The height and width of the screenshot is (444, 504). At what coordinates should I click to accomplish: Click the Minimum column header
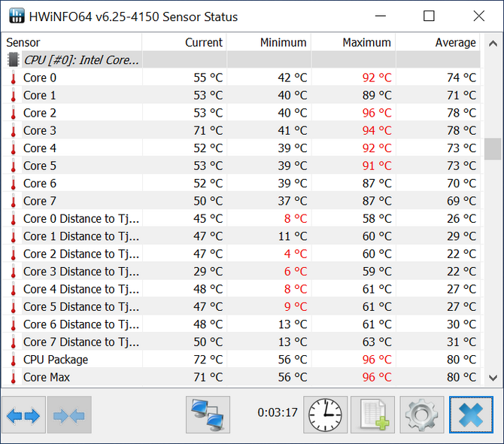[269, 42]
